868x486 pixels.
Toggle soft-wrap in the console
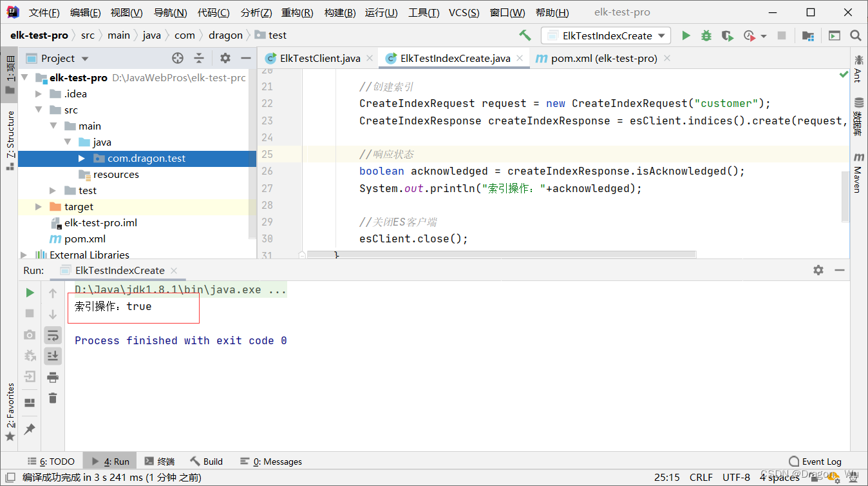point(53,335)
